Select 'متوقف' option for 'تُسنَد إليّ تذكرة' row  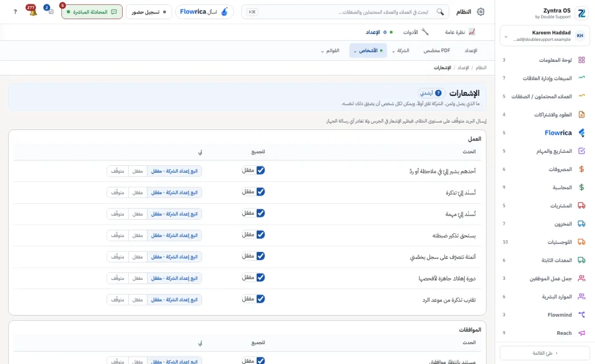click(x=118, y=193)
